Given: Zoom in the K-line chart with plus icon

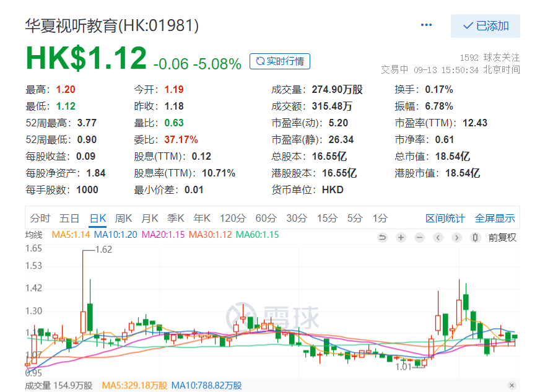Looking at the screenshot, I should [401, 237].
